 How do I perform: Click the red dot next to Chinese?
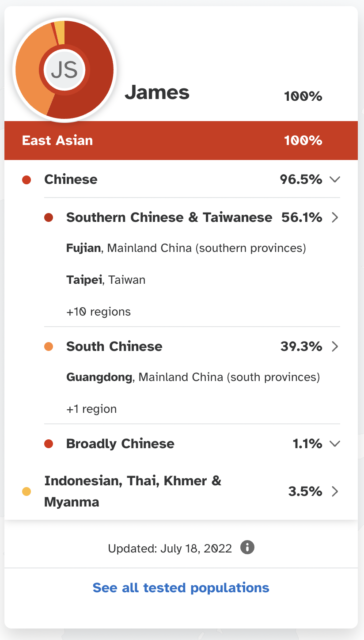click(x=27, y=180)
